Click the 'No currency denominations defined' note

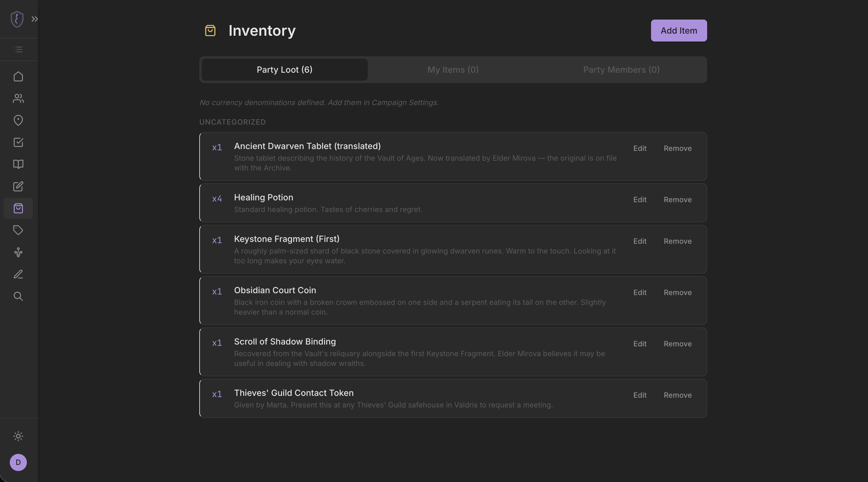(319, 103)
